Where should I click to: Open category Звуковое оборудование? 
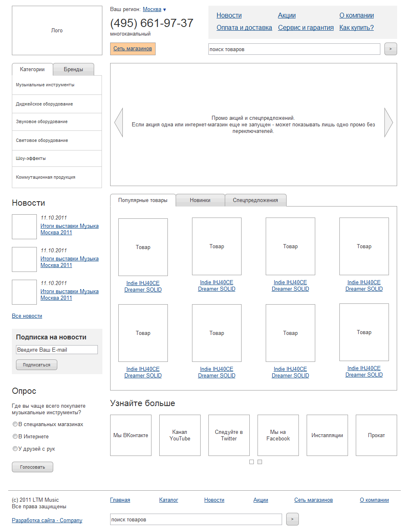[57, 122]
